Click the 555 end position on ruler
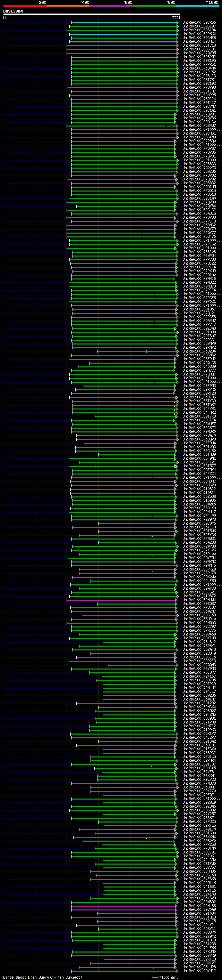 [x=175, y=17]
